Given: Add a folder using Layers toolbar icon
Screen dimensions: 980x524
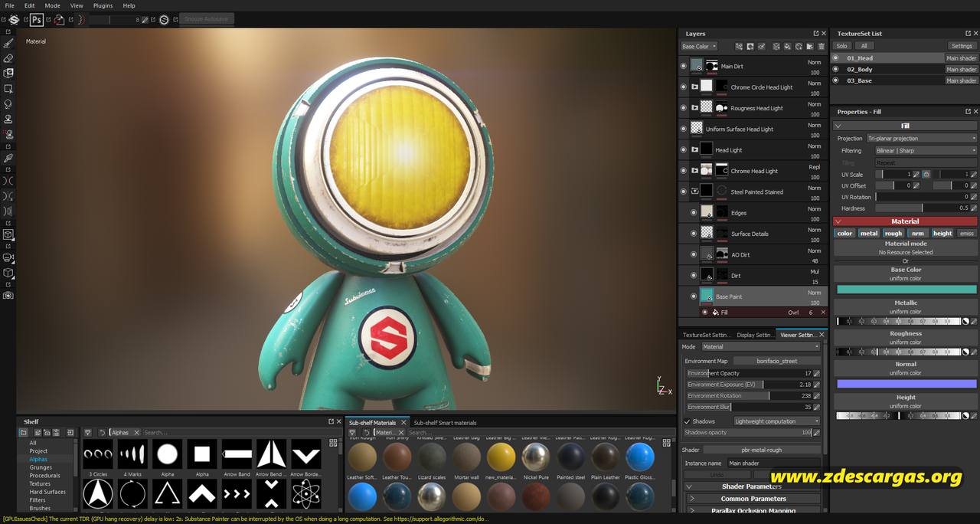Looking at the screenshot, I should (809, 47).
